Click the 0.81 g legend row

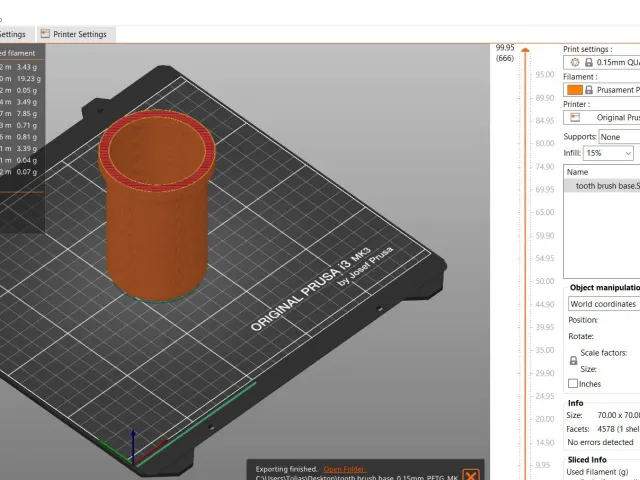(20, 137)
